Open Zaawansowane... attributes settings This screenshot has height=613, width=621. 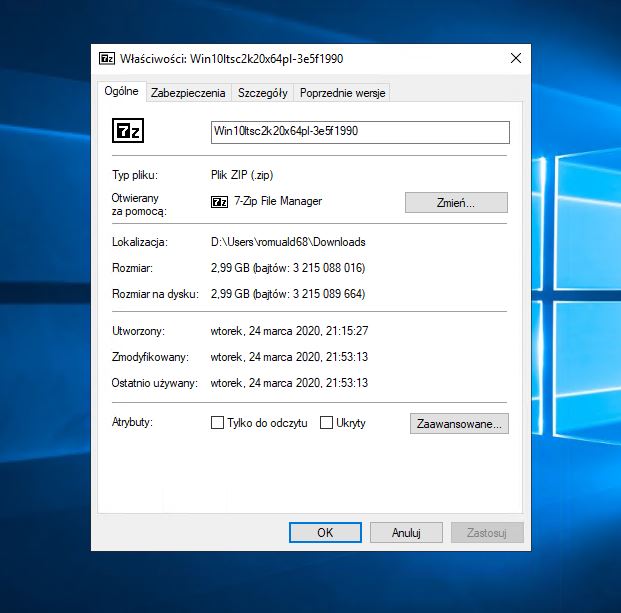[459, 424]
